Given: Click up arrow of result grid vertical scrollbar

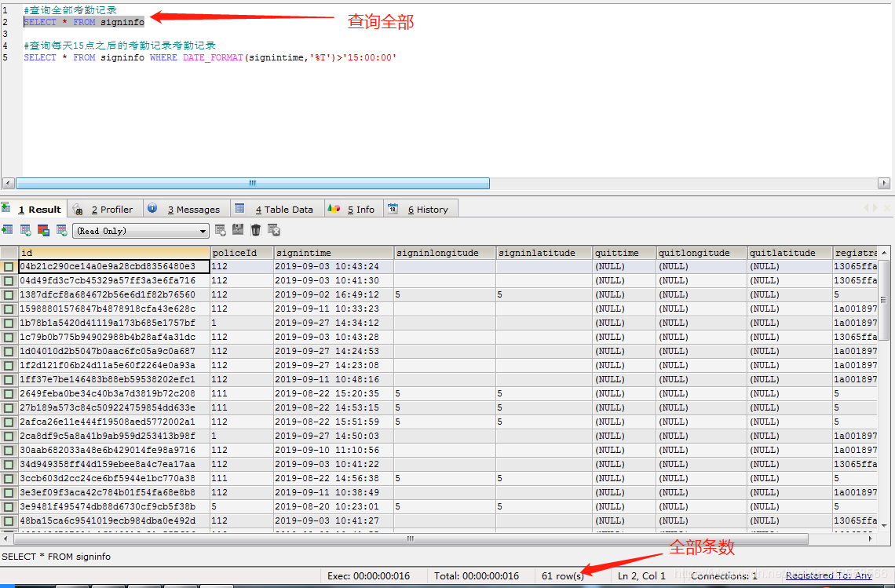Looking at the screenshot, I should [884, 253].
